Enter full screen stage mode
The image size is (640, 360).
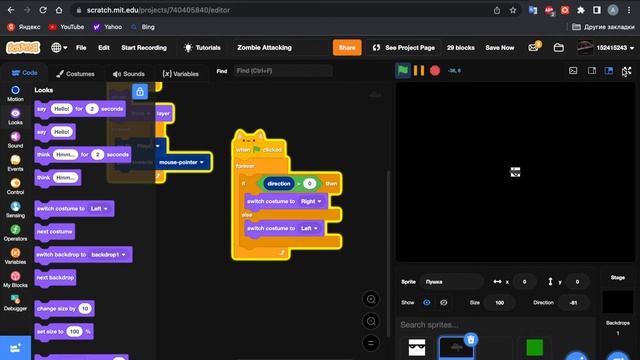click(627, 71)
